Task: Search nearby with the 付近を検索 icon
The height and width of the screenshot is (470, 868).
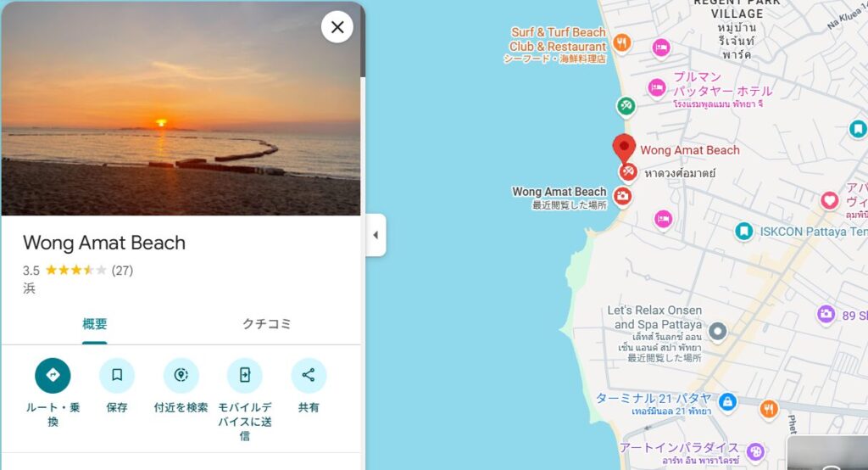Action: [181, 376]
